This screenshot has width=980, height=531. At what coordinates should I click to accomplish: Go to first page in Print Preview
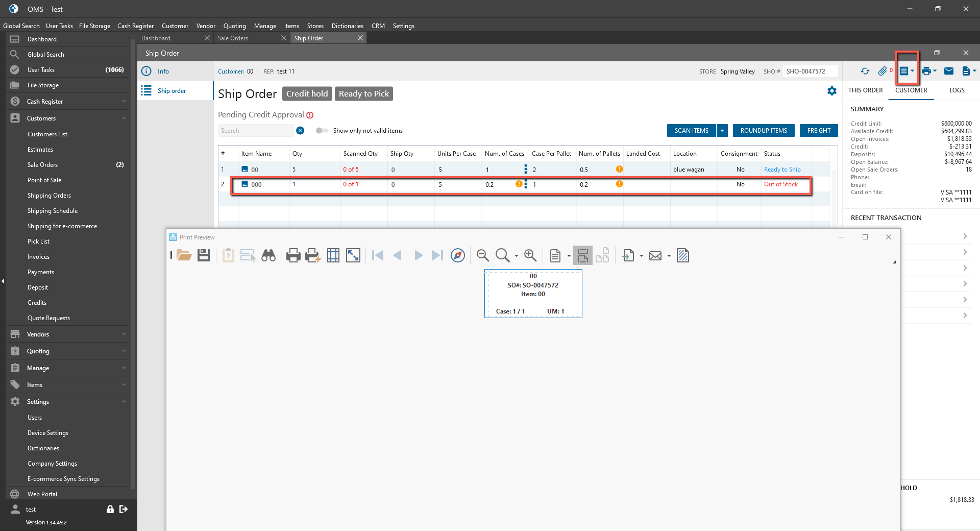[x=378, y=255]
